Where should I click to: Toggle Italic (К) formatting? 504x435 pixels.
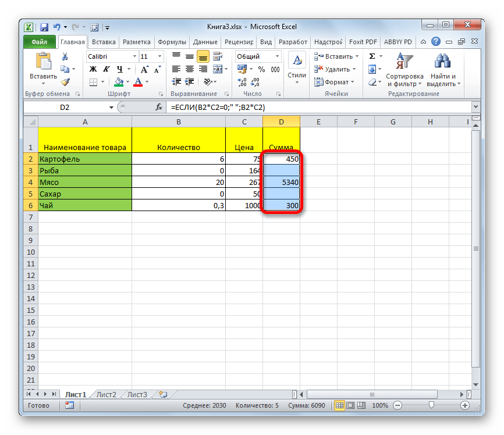click(106, 69)
